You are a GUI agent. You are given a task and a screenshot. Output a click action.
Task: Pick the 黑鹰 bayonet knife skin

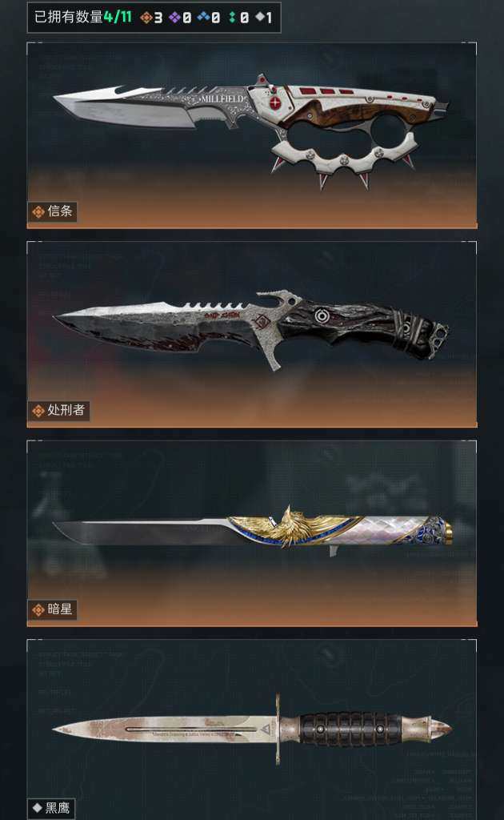(x=252, y=730)
